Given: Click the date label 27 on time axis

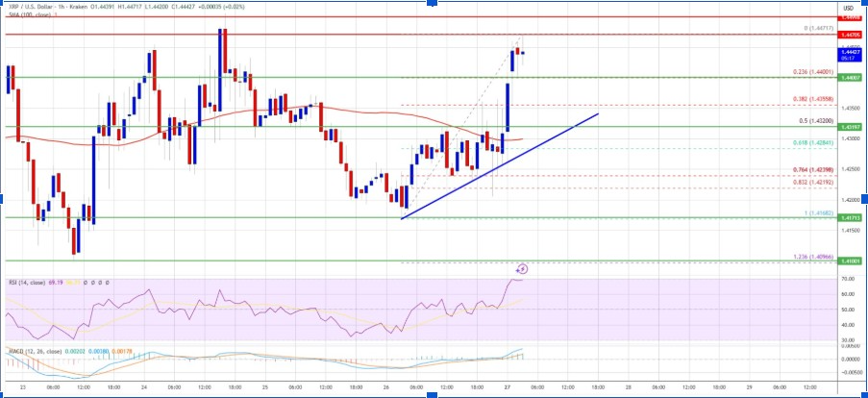Looking at the screenshot, I should 508,387.
